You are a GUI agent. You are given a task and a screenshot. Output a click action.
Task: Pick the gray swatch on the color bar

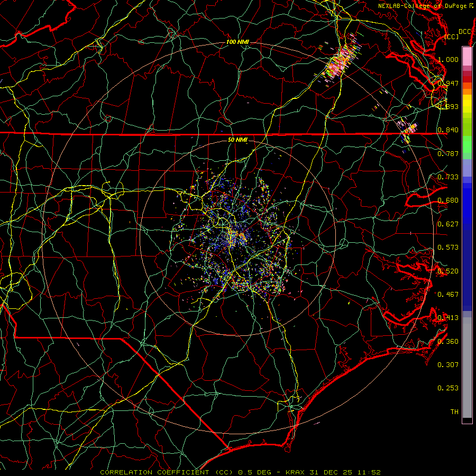point(467,368)
